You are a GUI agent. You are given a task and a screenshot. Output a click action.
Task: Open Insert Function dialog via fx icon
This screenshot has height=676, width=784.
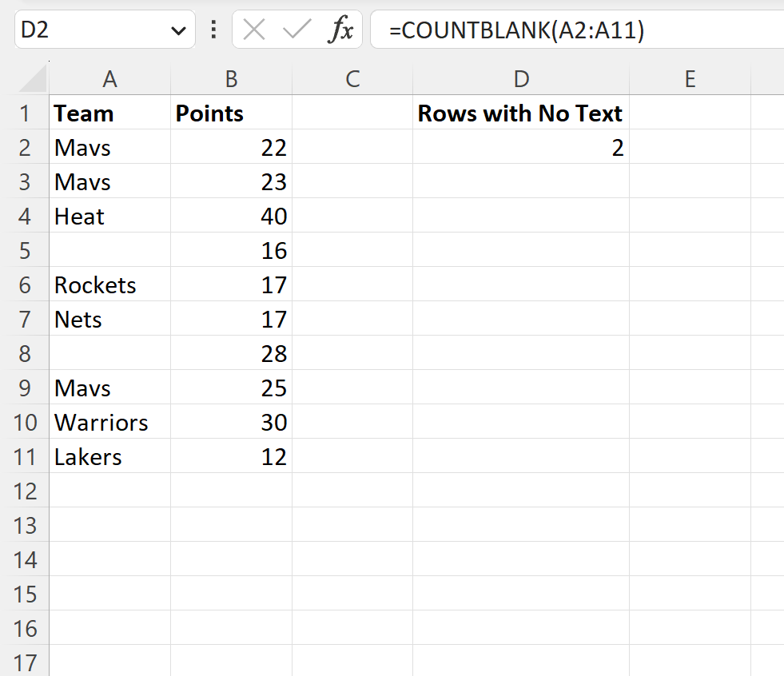coord(341,30)
